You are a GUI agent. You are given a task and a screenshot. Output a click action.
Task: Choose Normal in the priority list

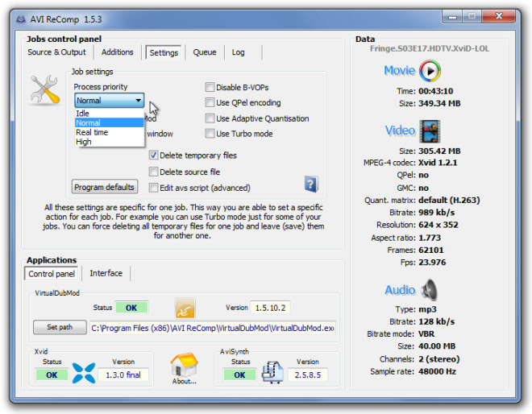pos(110,122)
